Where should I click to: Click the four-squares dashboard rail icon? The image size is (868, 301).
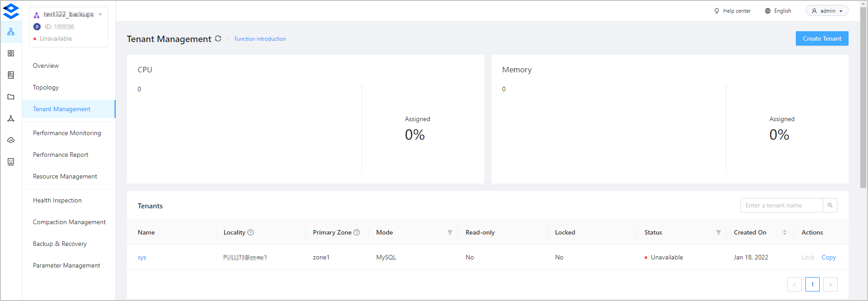(11, 53)
